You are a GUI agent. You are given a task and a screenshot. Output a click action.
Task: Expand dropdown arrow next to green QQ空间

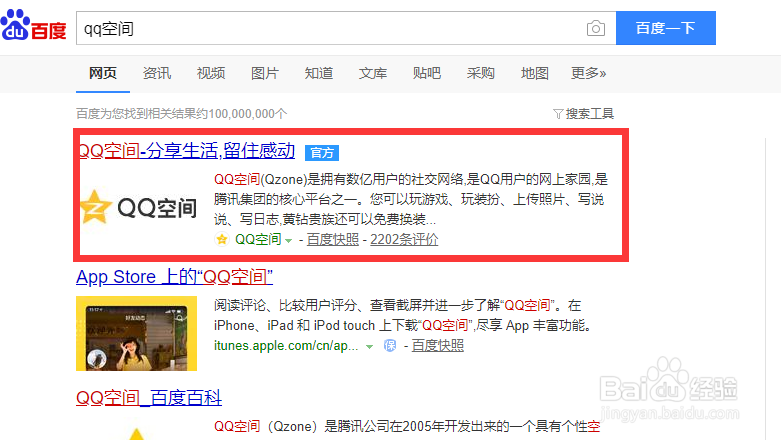pos(288,241)
